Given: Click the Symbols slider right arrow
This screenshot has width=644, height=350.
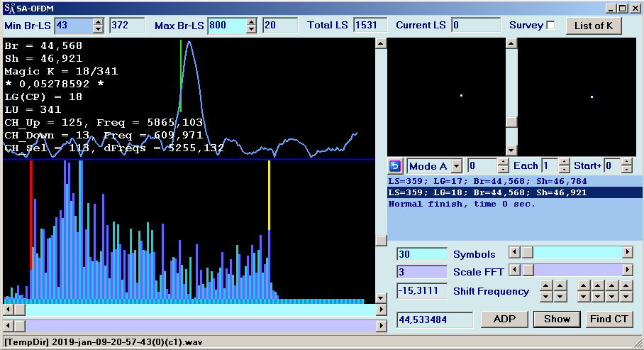Looking at the screenshot, I should click(x=627, y=252).
